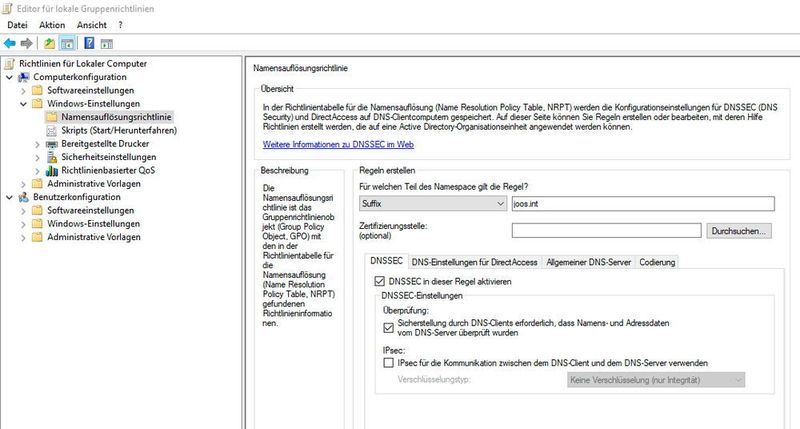This screenshot has height=429, width=800.
Task: Expand the Sicherheitseinstellungen node
Action: (37, 158)
